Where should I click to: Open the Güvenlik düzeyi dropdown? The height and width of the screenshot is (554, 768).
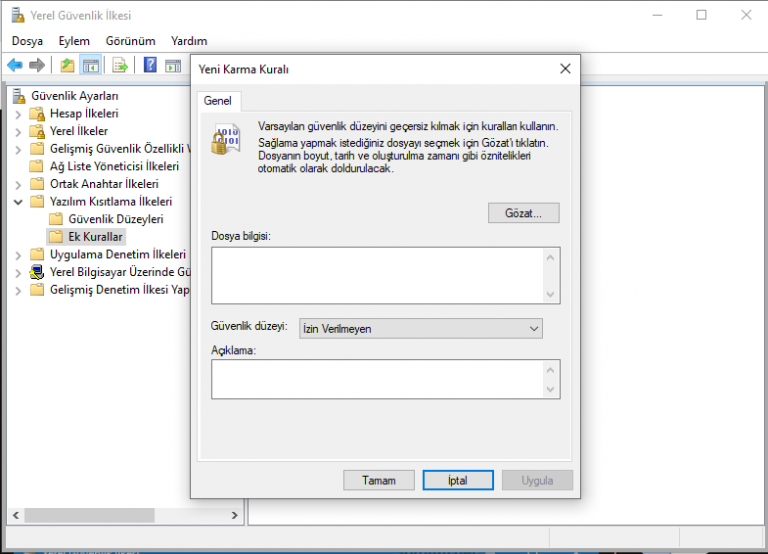click(420, 328)
